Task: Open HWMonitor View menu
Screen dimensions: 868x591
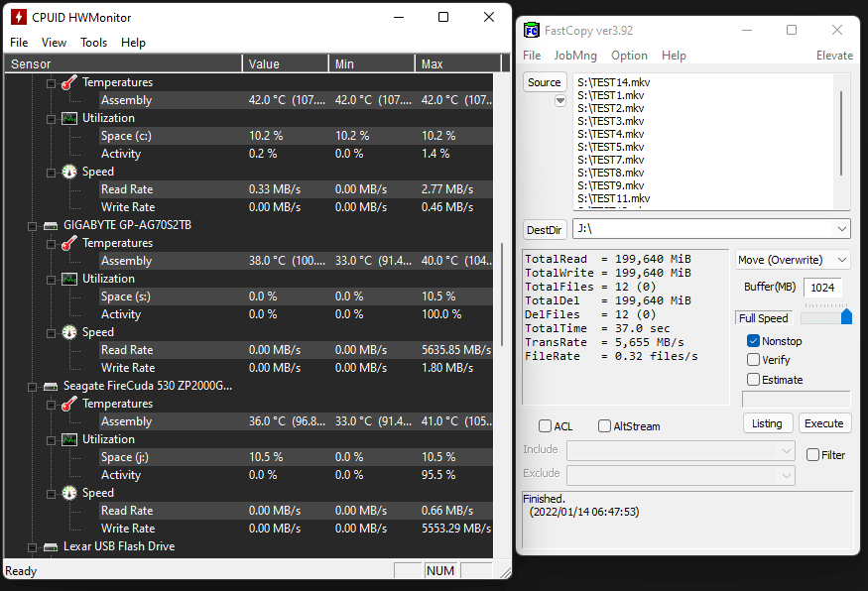Action: tap(54, 43)
